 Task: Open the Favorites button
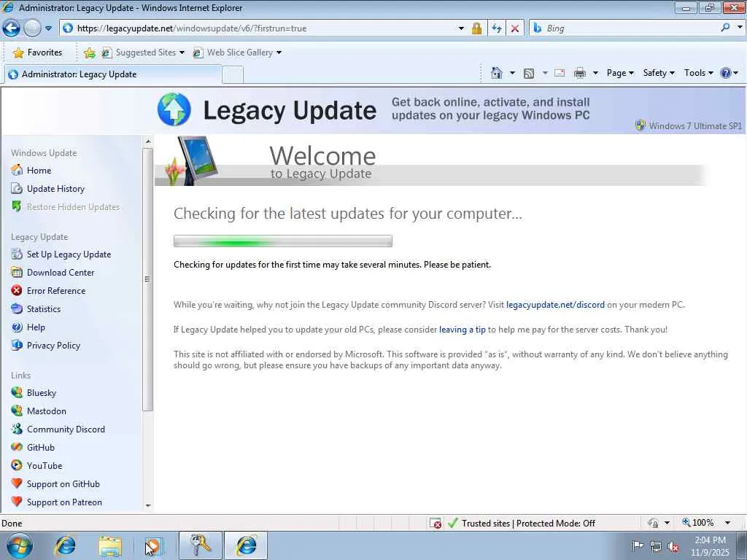pyautogui.click(x=38, y=52)
